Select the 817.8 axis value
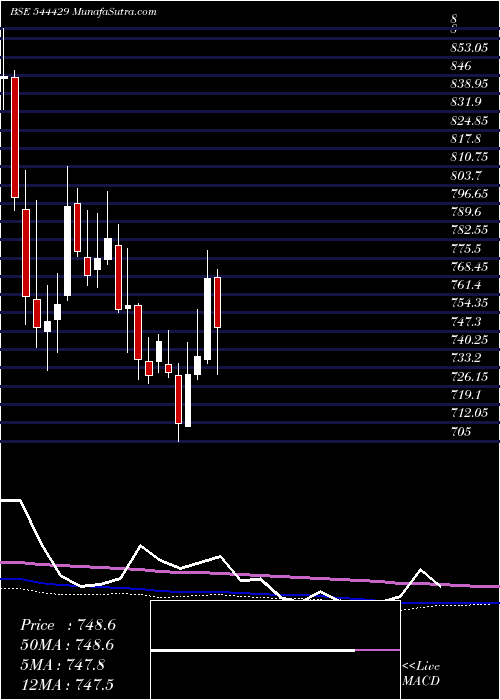 (x=466, y=139)
